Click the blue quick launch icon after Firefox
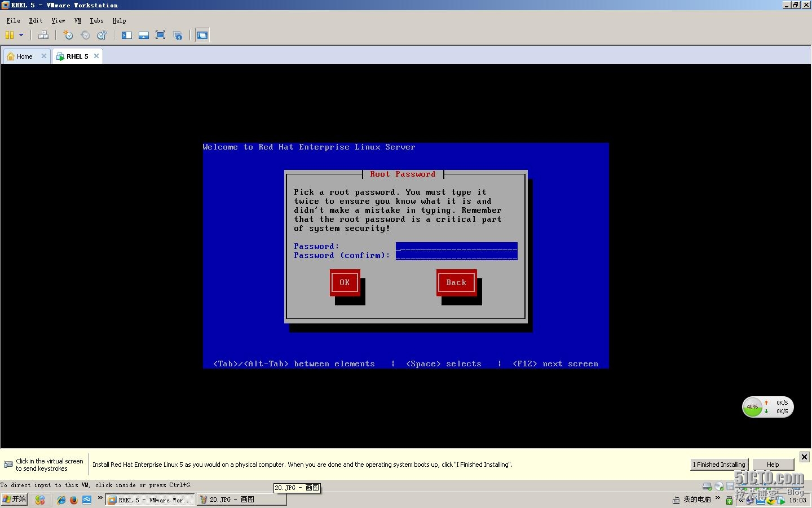 coord(87,500)
